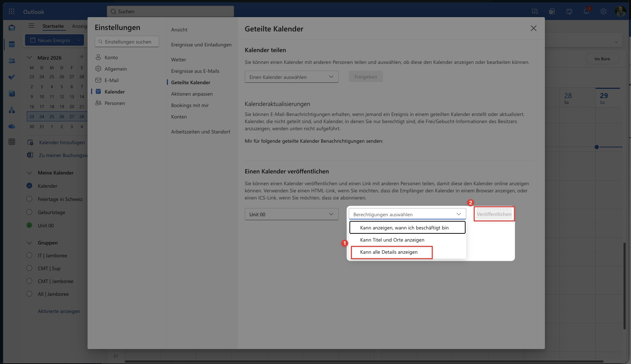Open the Unit 00 calendar dropdown
Screen dimensions: 631x364
point(291,214)
